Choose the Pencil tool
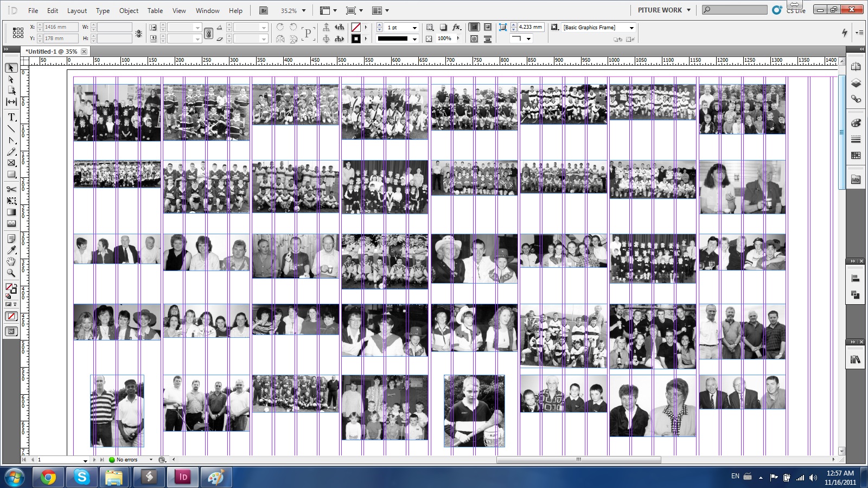 [11, 151]
